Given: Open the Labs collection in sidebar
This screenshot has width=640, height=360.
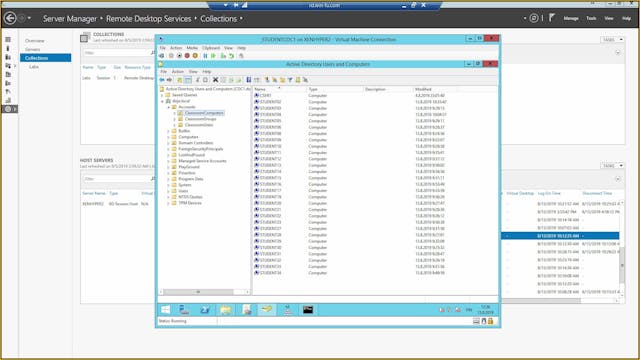Looking at the screenshot, I should [x=34, y=67].
